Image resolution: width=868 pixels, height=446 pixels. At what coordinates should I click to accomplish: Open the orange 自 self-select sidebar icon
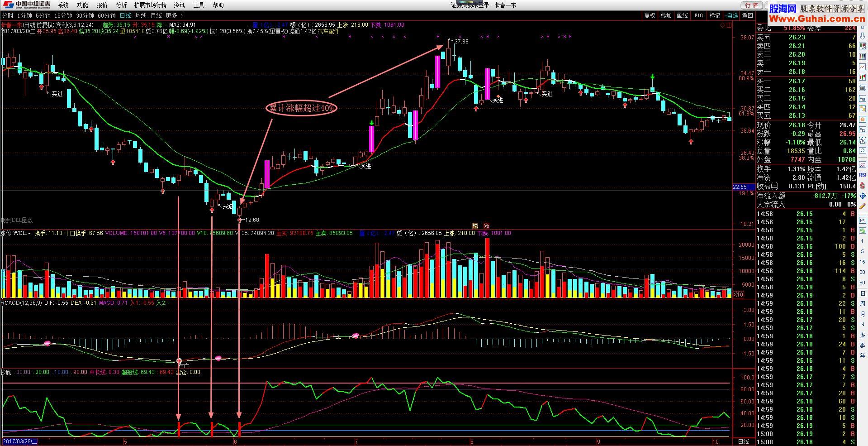863,119
